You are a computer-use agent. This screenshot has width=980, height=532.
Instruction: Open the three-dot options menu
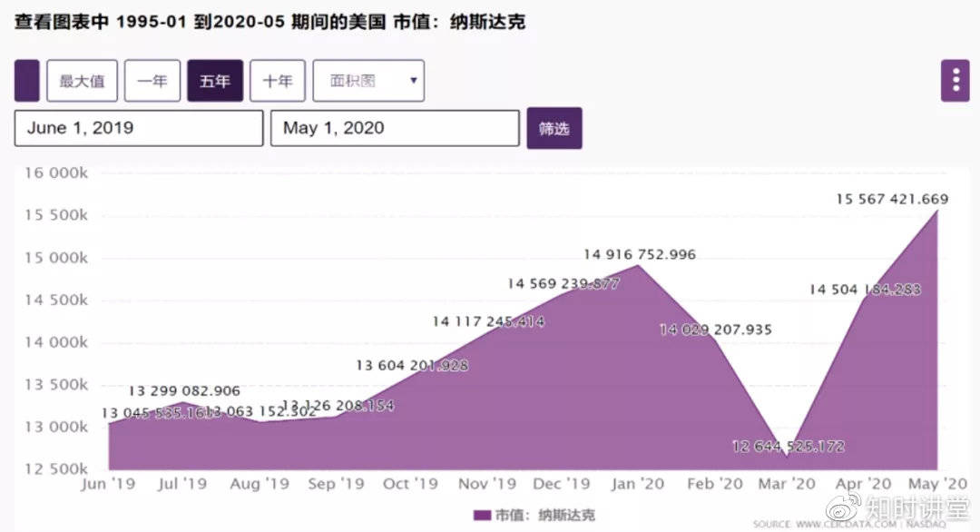click(955, 80)
